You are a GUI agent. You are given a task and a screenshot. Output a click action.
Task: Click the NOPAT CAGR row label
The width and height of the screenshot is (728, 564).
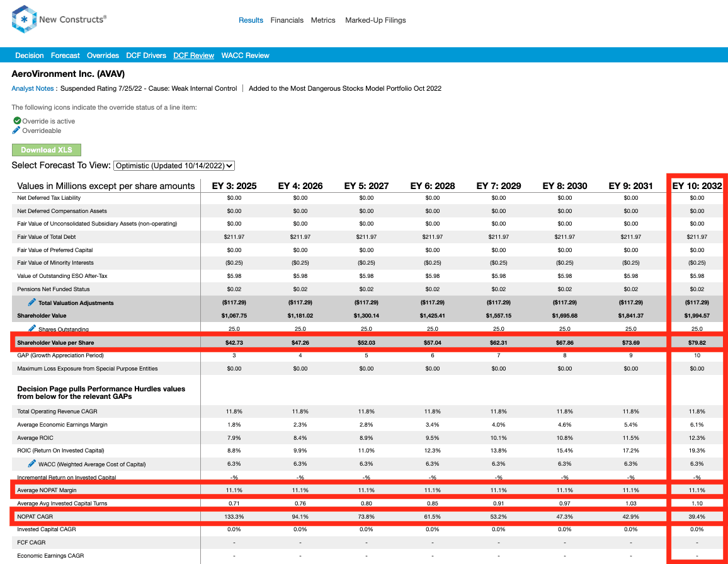click(35, 517)
